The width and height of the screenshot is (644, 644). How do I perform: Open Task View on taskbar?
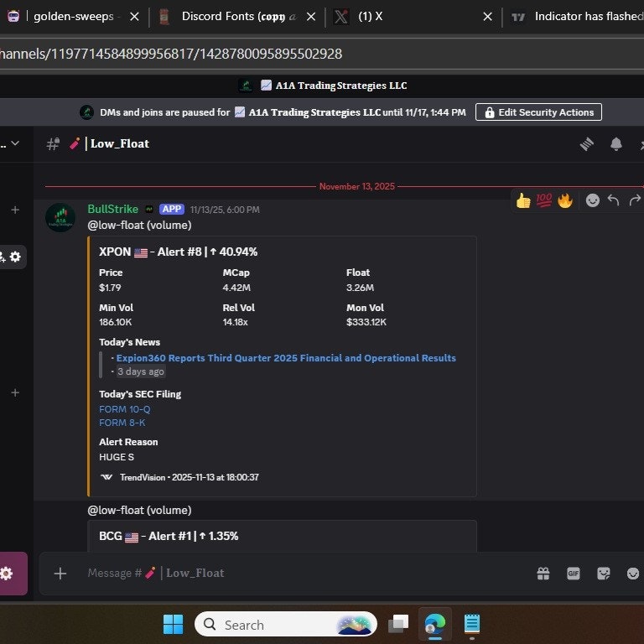(398, 624)
